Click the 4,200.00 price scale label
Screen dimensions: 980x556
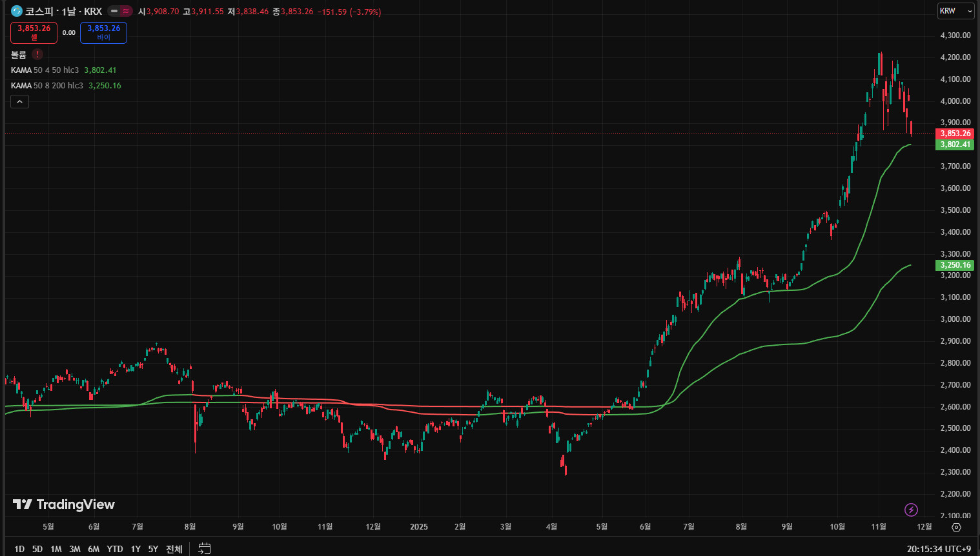pos(955,57)
